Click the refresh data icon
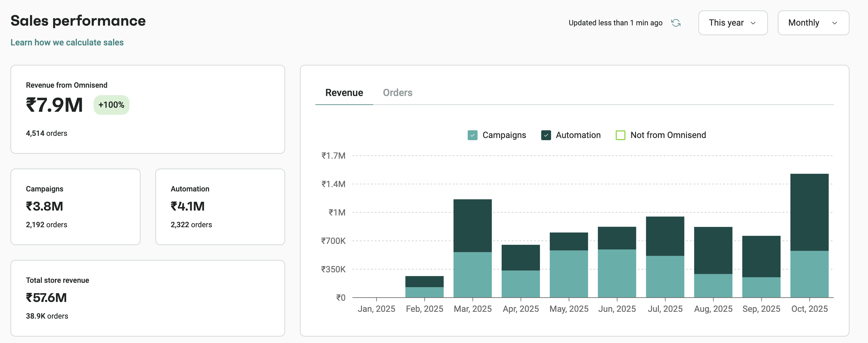This screenshot has width=868, height=343. coord(676,23)
